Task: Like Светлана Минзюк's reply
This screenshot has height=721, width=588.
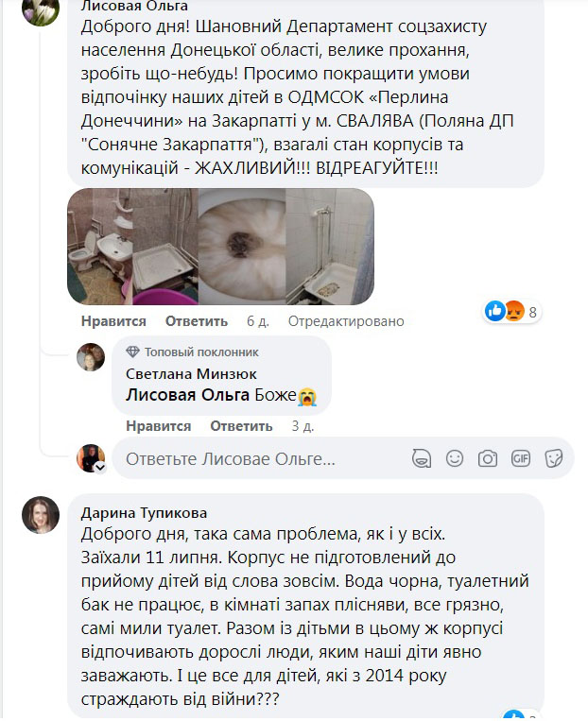Action: click(158, 426)
